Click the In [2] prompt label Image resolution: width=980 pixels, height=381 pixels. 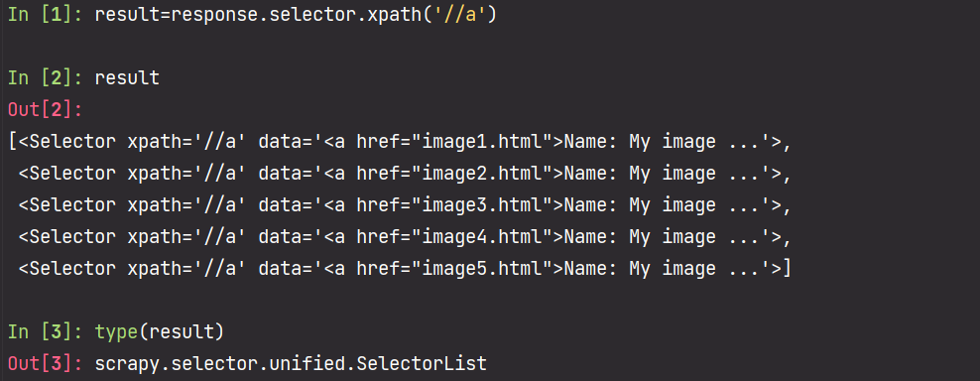pyautogui.click(x=46, y=78)
